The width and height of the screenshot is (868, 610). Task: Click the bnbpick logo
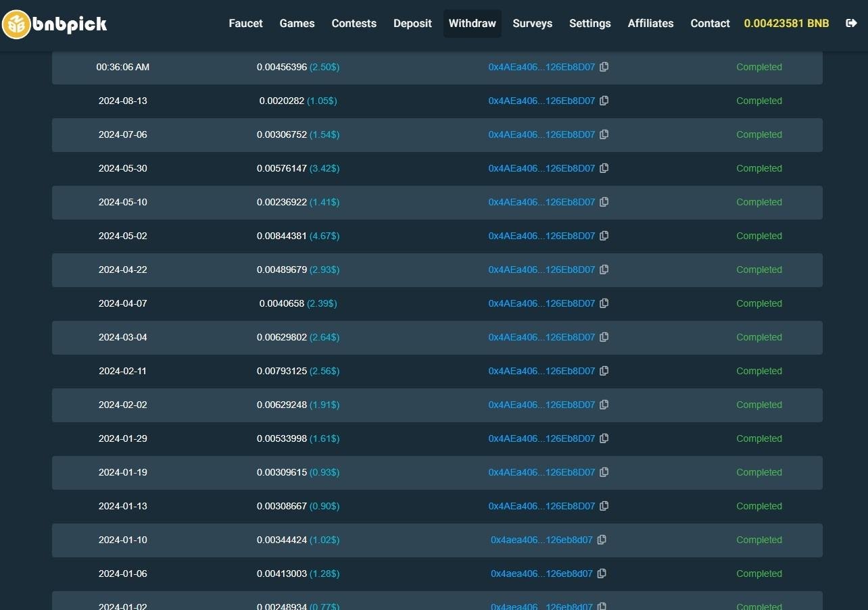click(55, 25)
